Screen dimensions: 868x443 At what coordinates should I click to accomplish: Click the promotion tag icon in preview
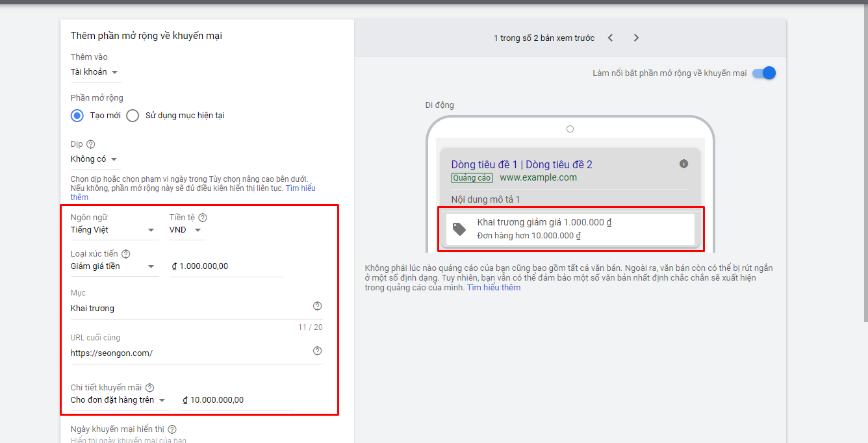coord(459,229)
